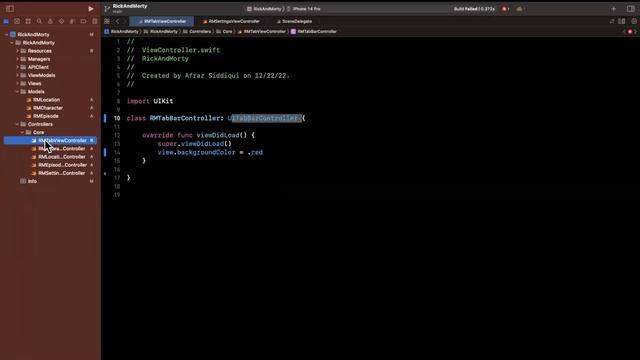Click 'Created by Afraz Siddiqui' comment
The image size is (640, 360).
pyautogui.click(x=191, y=76)
